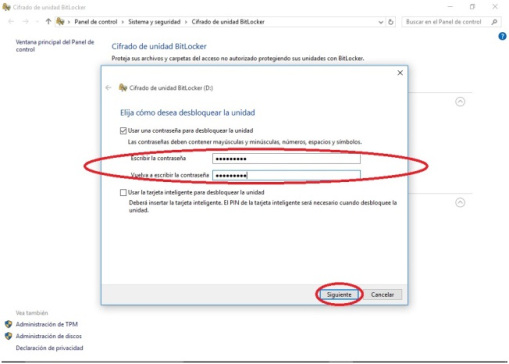
Task: Close the BitLocker (D:) wizard dialog
Action: (400, 73)
